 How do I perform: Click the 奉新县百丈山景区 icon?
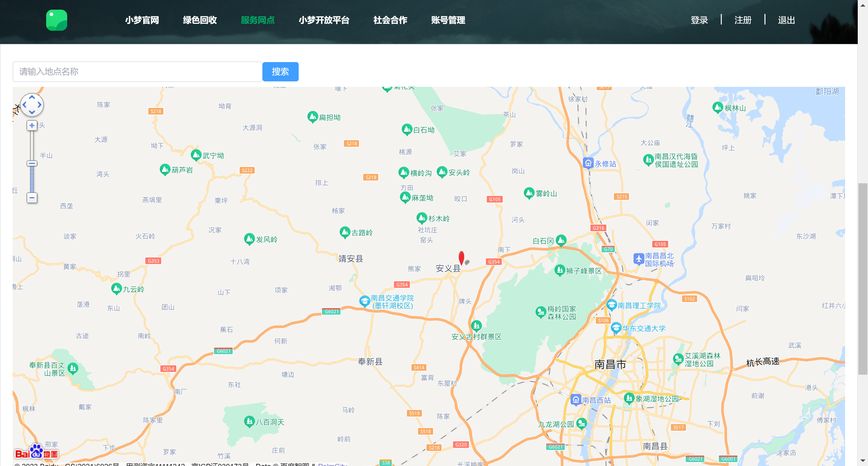[x=73, y=368]
